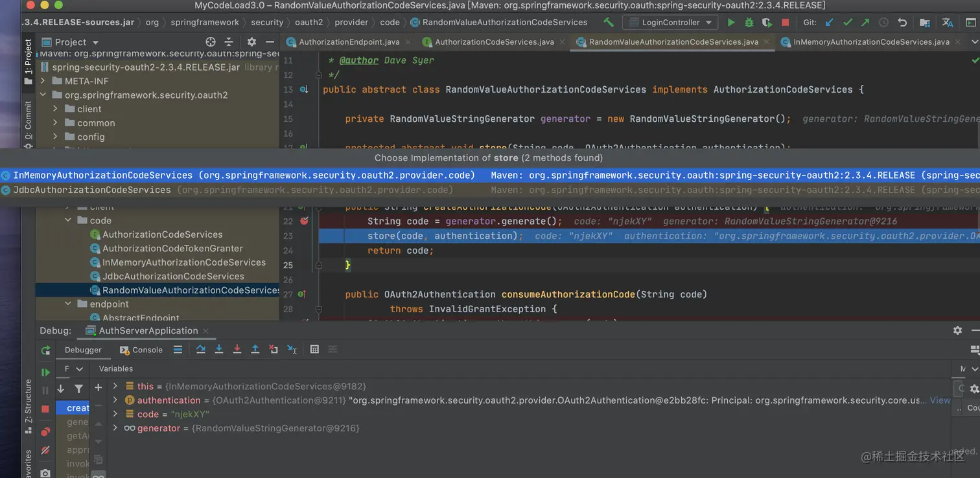Viewport: 980px width, 478px height.
Task: Select JdbcAuthorizationCodeServices in project tree
Action: click(173, 276)
